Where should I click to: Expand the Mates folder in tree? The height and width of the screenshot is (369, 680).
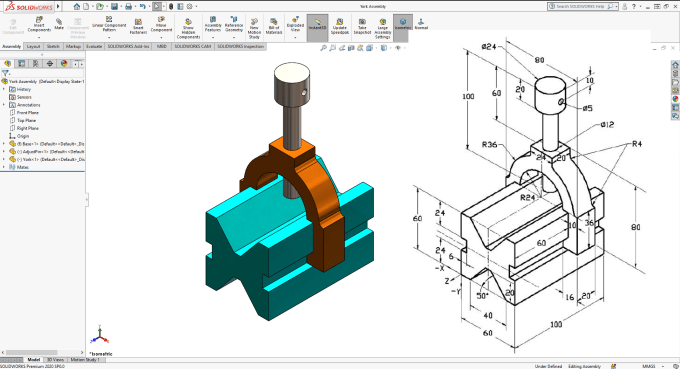pyautogui.click(x=4, y=167)
